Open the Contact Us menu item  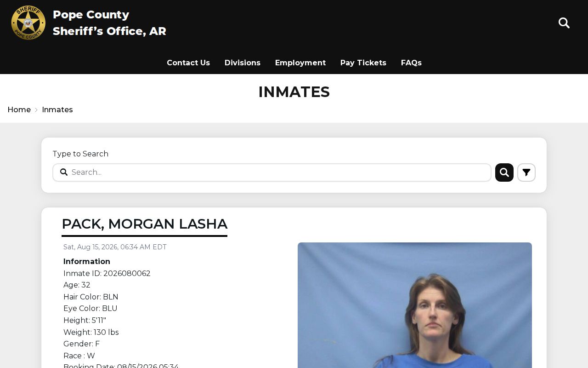(x=188, y=63)
